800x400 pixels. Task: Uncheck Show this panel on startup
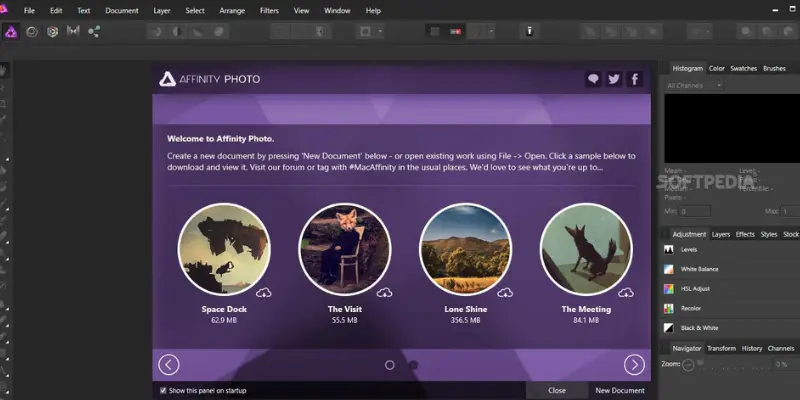click(x=163, y=390)
